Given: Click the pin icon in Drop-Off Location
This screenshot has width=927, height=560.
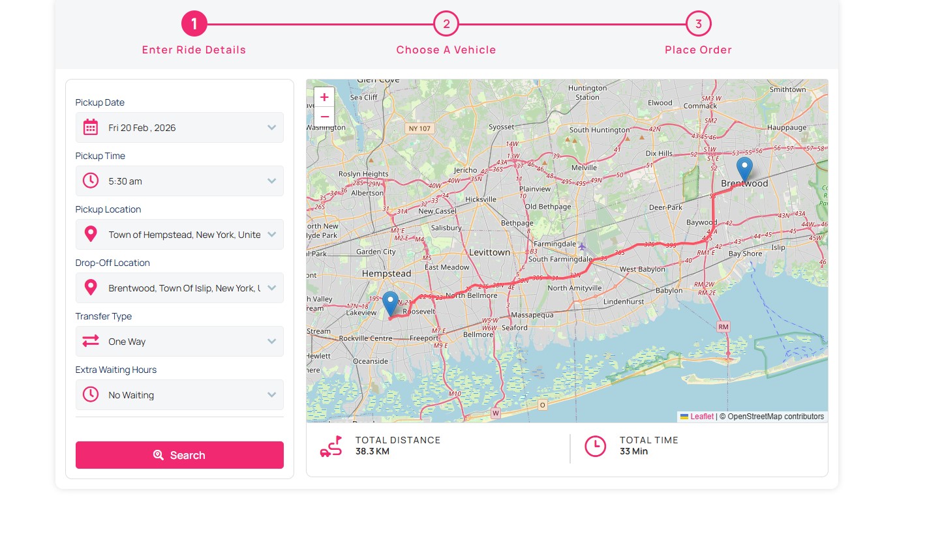Looking at the screenshot, I should point(91,288).
